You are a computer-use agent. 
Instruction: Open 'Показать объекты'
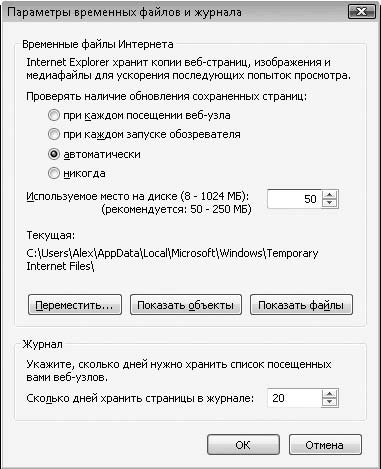tap(186, 305)
